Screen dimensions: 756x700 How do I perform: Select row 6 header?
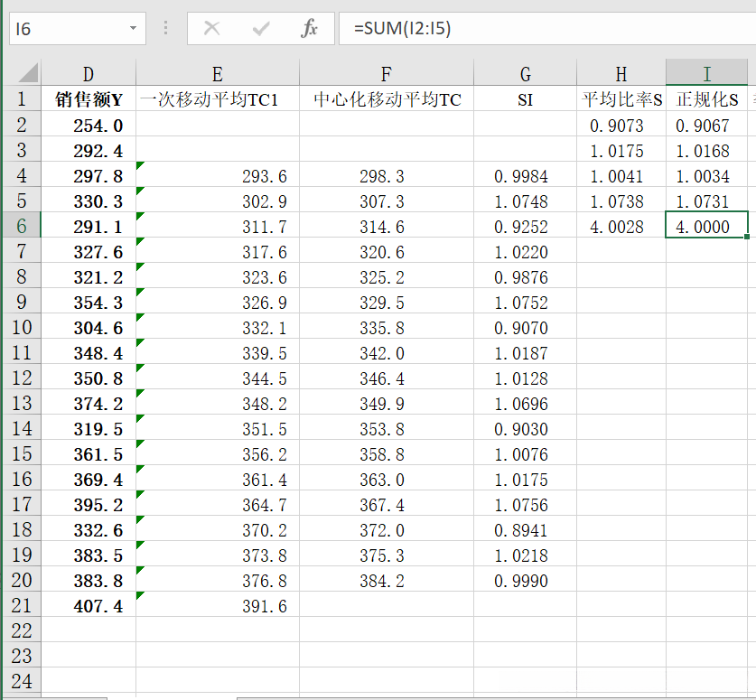point(22,226)
